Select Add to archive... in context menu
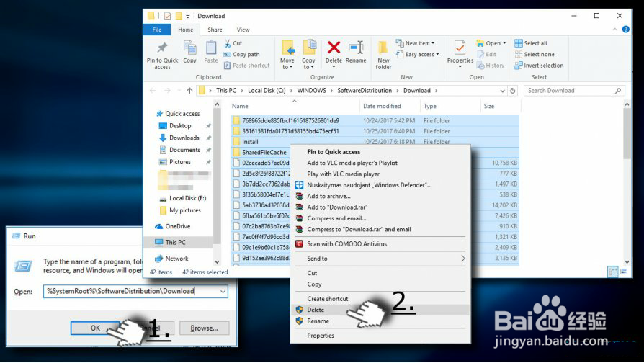 click(x=380, y=197)
